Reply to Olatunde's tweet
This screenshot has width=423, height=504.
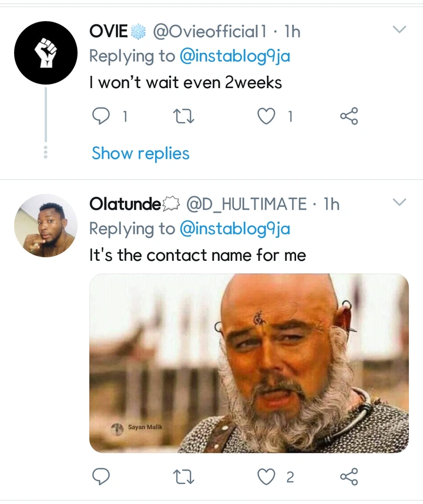click(x=102, y=476)
